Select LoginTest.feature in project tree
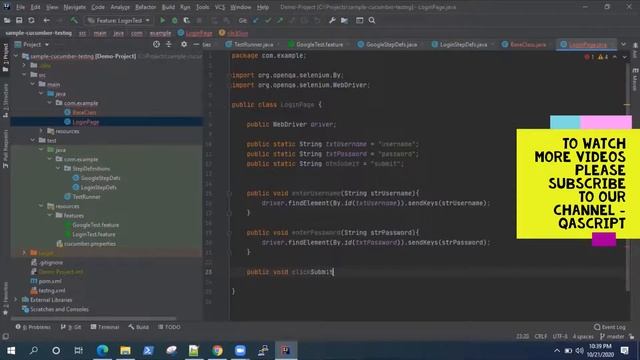This screenshot has height=360, width=640. (x=93, y=234)
